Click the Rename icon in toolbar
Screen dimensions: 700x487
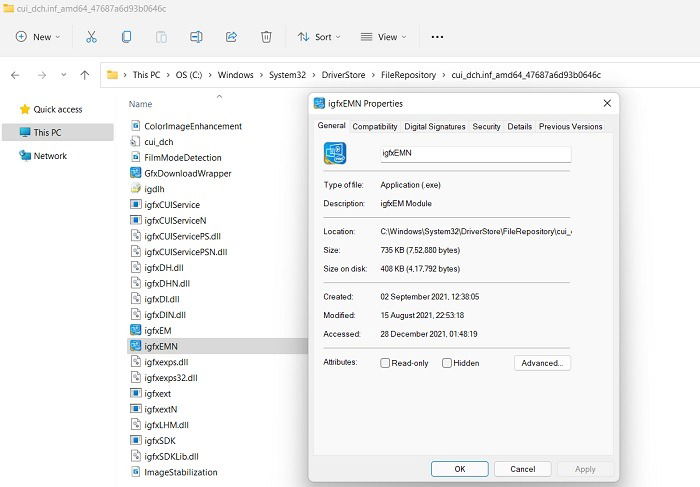pyautogui.click(x=196, y=37)
